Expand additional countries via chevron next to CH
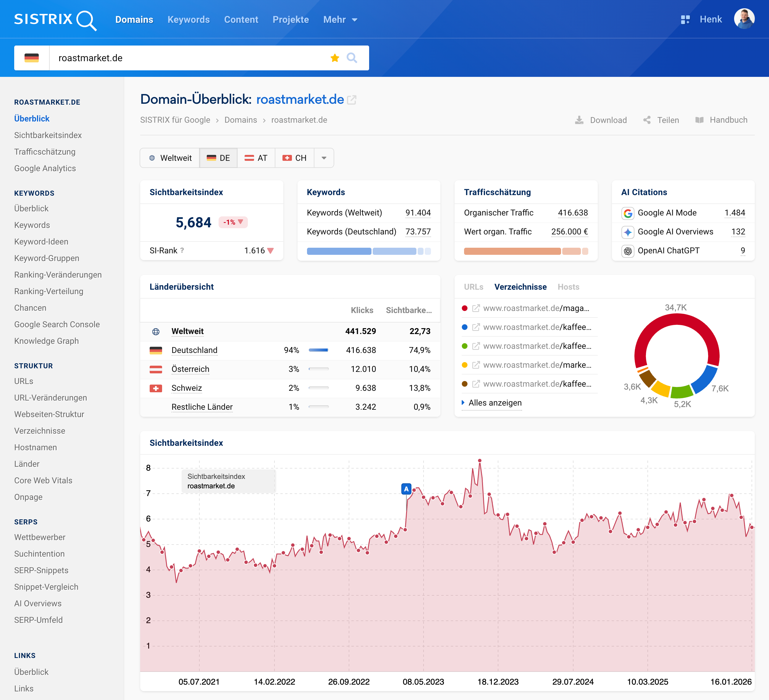This screenshot has height=700, width=769. click(x=324, y=158)
